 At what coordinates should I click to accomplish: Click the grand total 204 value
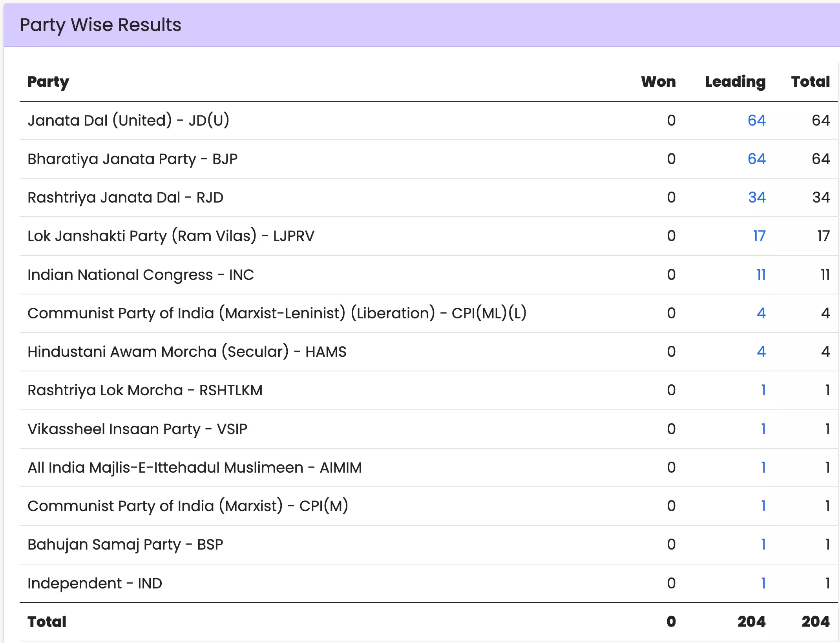[815, 621]
